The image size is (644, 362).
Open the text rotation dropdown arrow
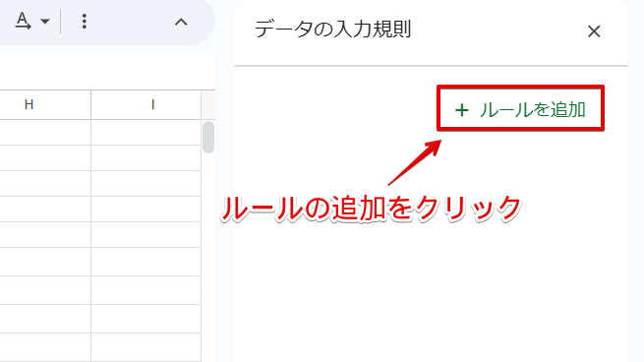pyautogui.click(x=45, y=21)
